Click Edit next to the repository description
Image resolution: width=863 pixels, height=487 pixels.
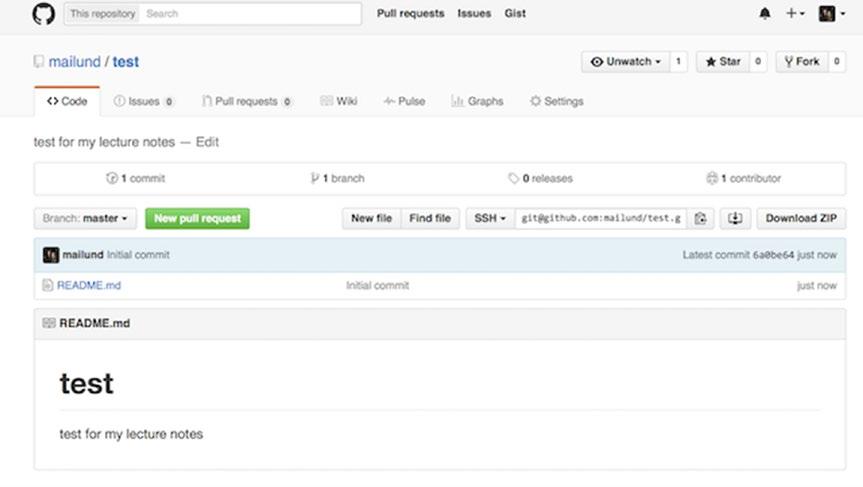pyautogui.click(x=207, y=142)
